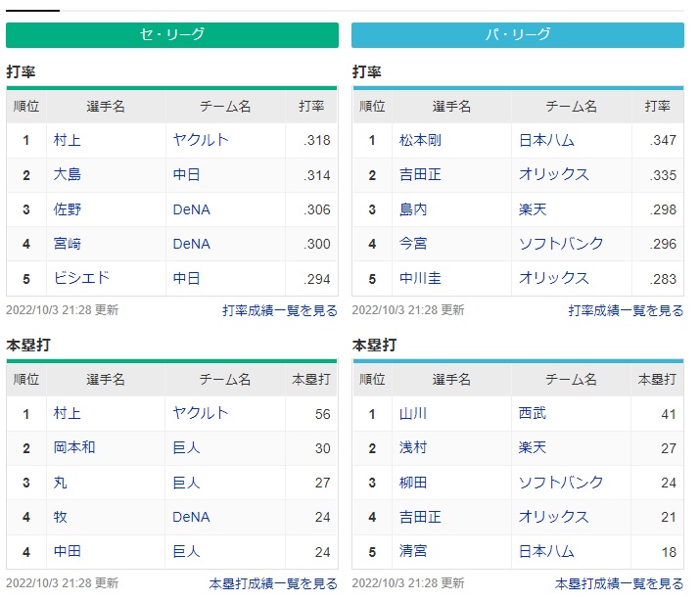Click team 楽天 in 島内's row
700x601 pixels.
coord(533,209)
